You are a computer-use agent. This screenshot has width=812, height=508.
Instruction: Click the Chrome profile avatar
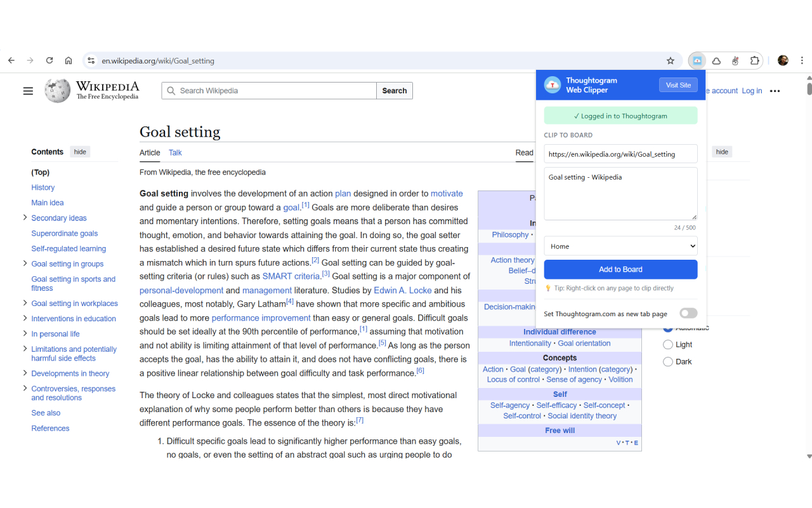(783, 60)
